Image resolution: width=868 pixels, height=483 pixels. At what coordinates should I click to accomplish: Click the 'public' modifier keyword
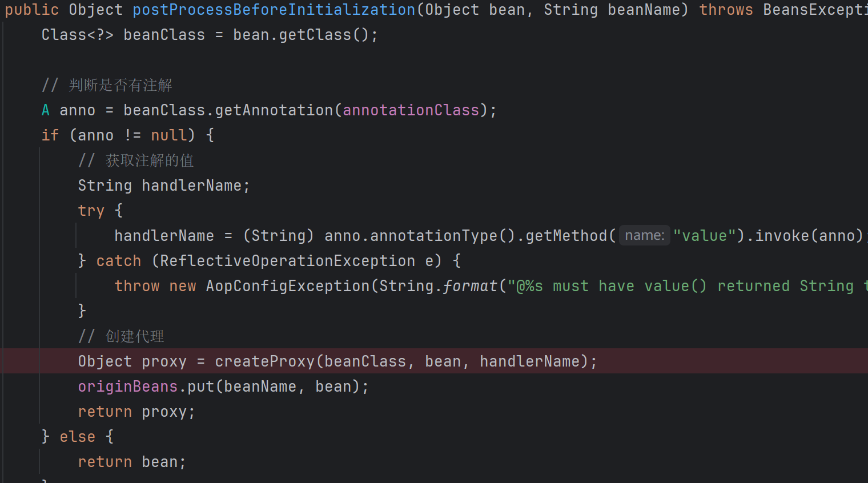(32, 10)
